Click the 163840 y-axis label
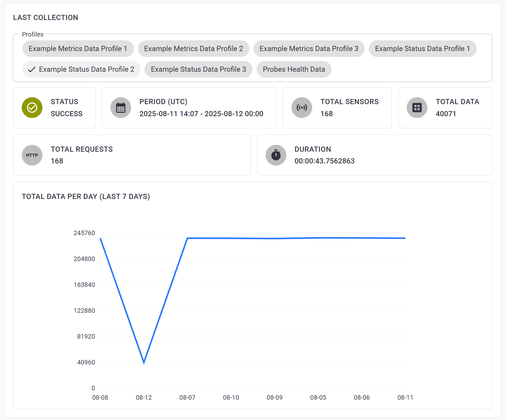This screenshot has width=505, height=420. 84,285
